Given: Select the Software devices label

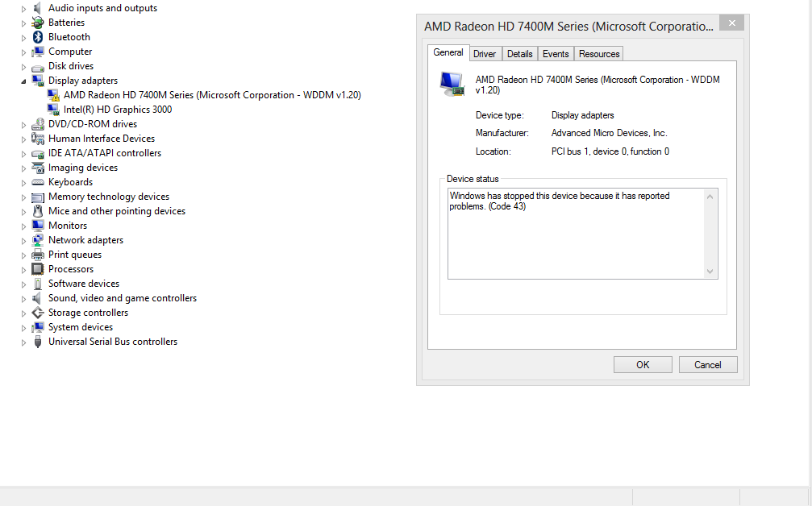Looking at the screenshot, I should pos(84,284).
